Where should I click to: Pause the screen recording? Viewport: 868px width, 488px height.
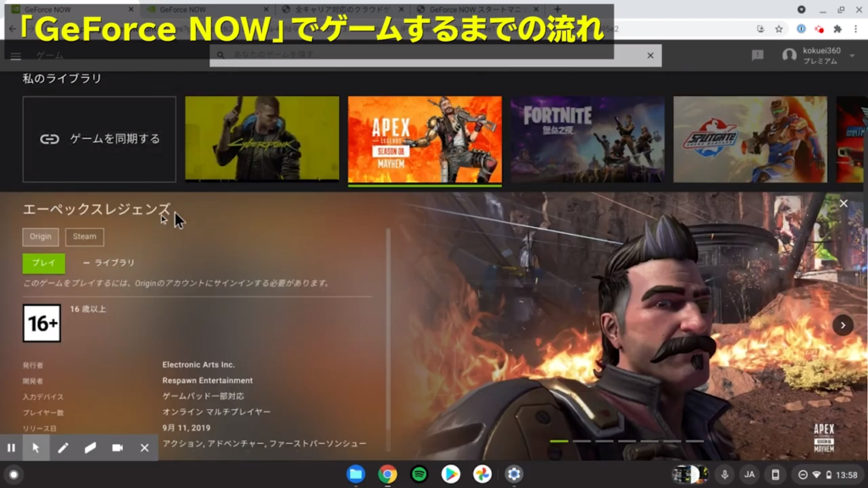tap(11, 447)
